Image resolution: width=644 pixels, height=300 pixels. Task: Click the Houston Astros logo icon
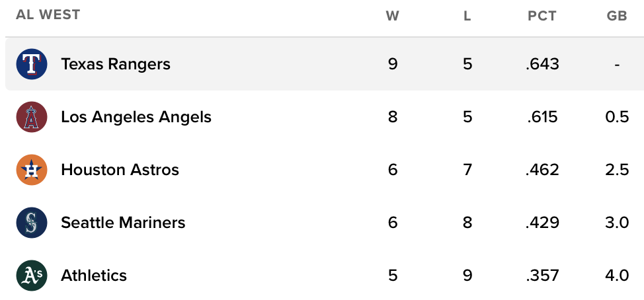tap(32, 170)
